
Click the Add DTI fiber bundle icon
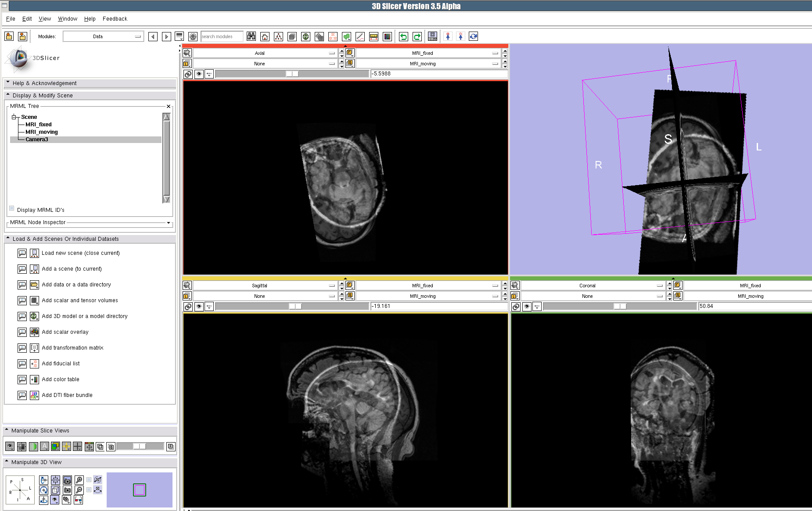point(34,395)
